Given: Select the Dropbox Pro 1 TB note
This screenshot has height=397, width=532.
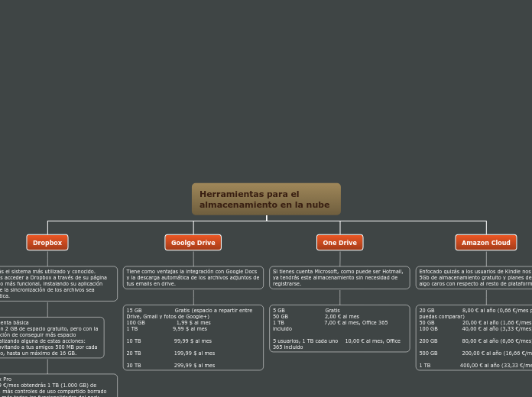Looking at the screenshot, I should point(58,386).
